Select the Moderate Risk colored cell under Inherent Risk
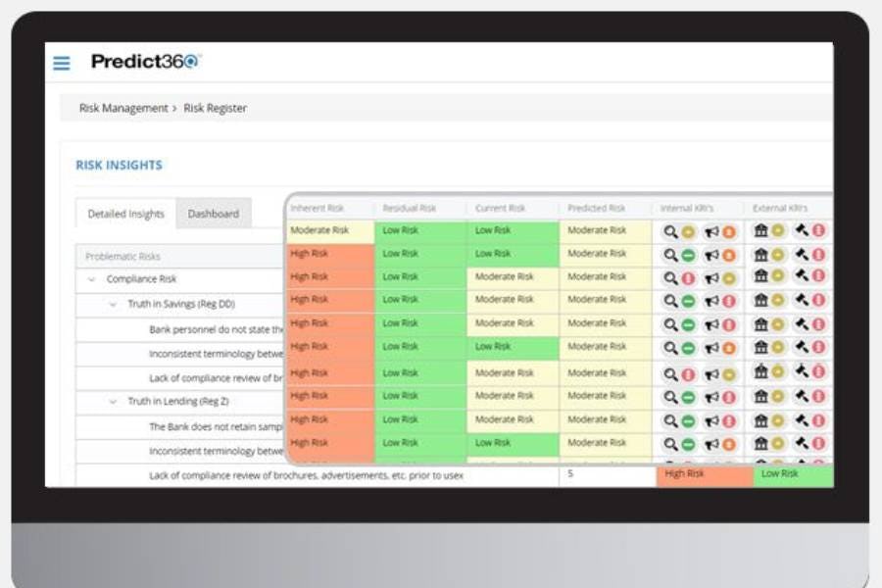 pos(323,228)
